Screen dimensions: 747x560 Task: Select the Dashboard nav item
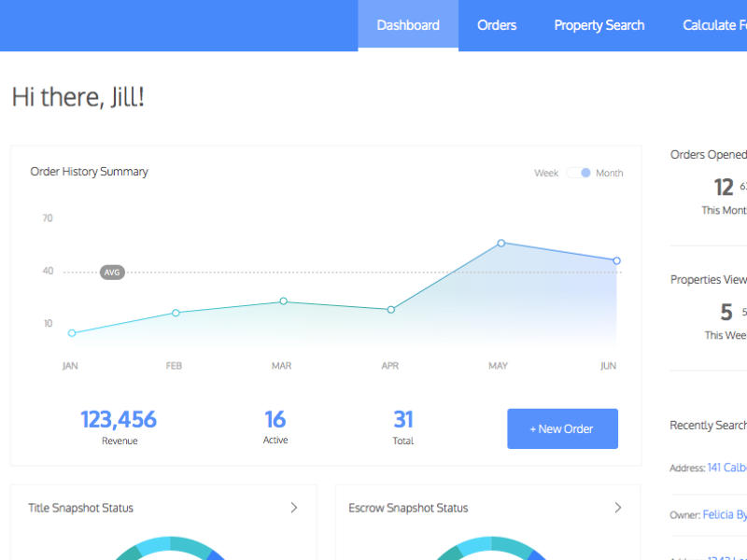click(x=408, y=25)
